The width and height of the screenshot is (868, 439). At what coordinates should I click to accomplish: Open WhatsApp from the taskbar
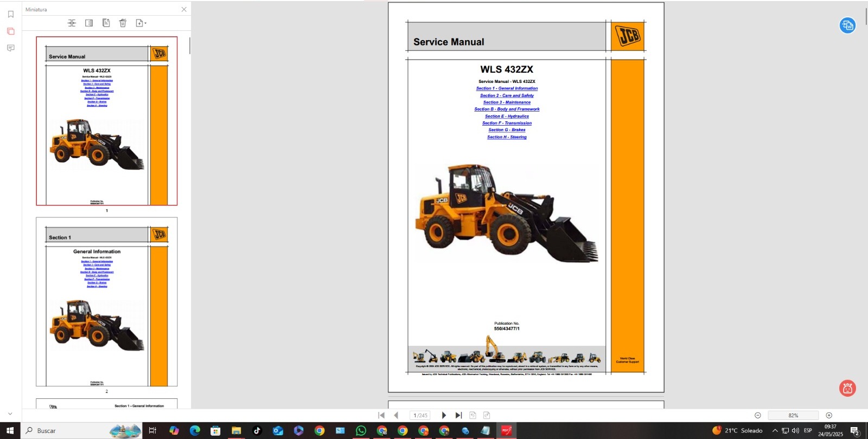pos(361,430)
